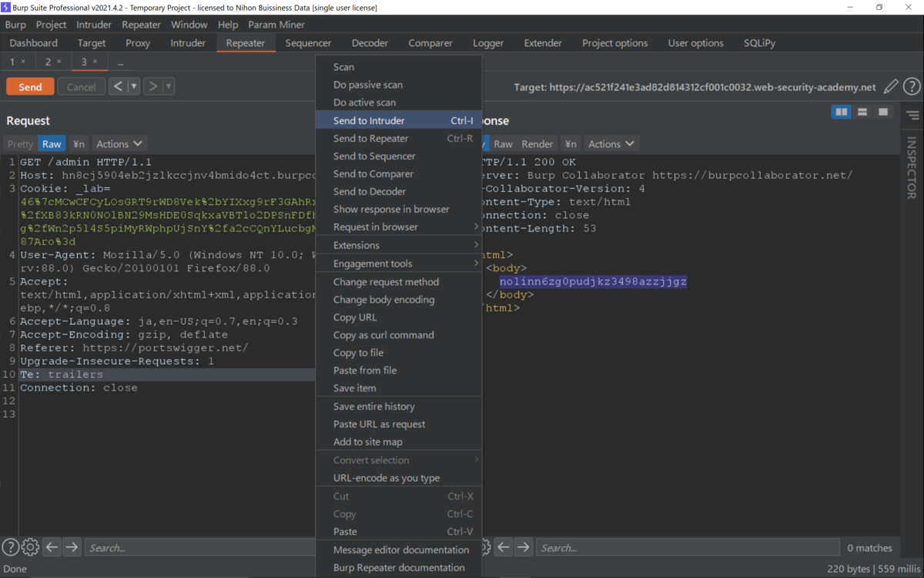Toggle response non-printable characters ¥n button
The width and height of the screenshot is (924, 578).
(x=571, y=144)
